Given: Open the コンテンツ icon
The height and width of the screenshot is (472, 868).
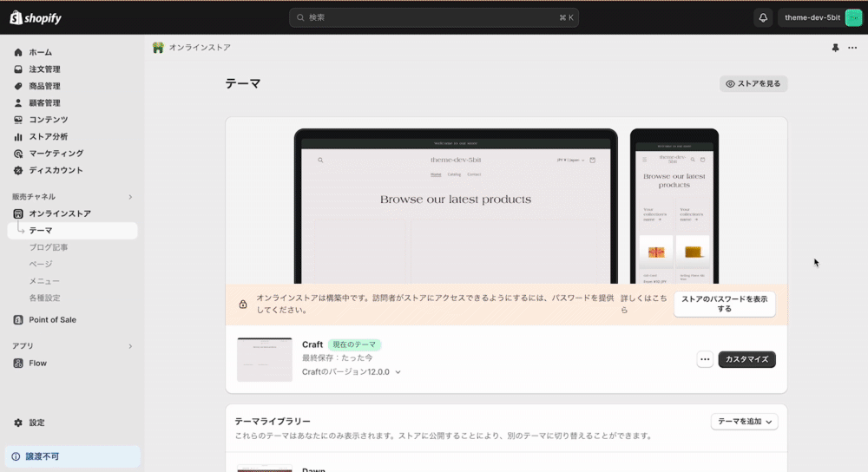Looking at the screenshot, I should [x=18, y=120].
